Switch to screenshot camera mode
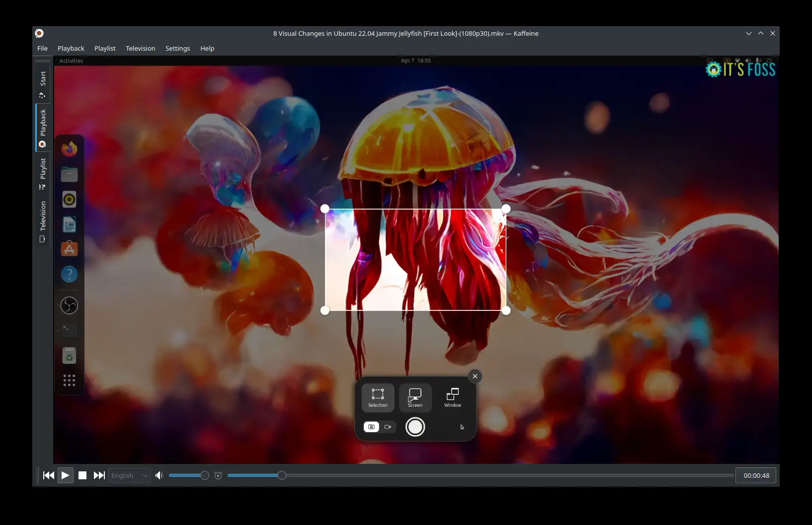This screenshot has height=525, width=812. click(x=371, y=427)
